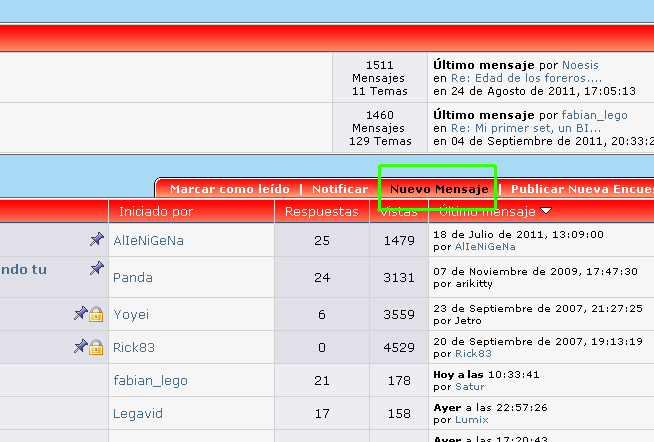Click replies count 24 in Panda row

[322, 278]
